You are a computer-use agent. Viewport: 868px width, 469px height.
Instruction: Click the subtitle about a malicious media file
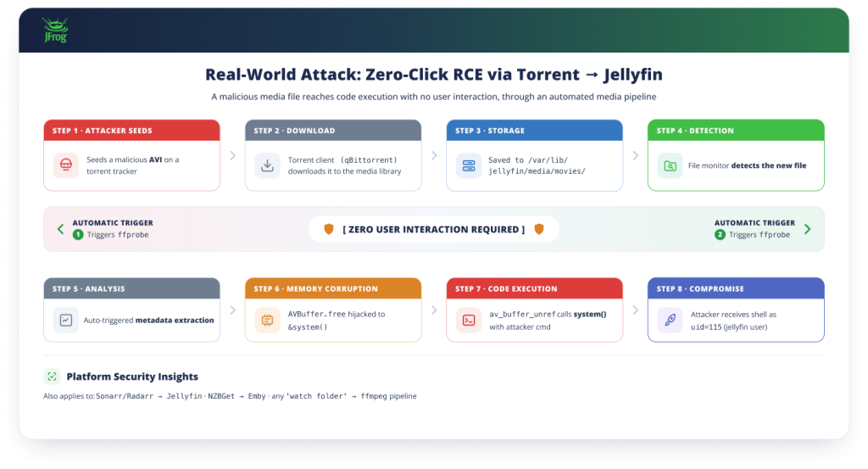click(434, 97)
